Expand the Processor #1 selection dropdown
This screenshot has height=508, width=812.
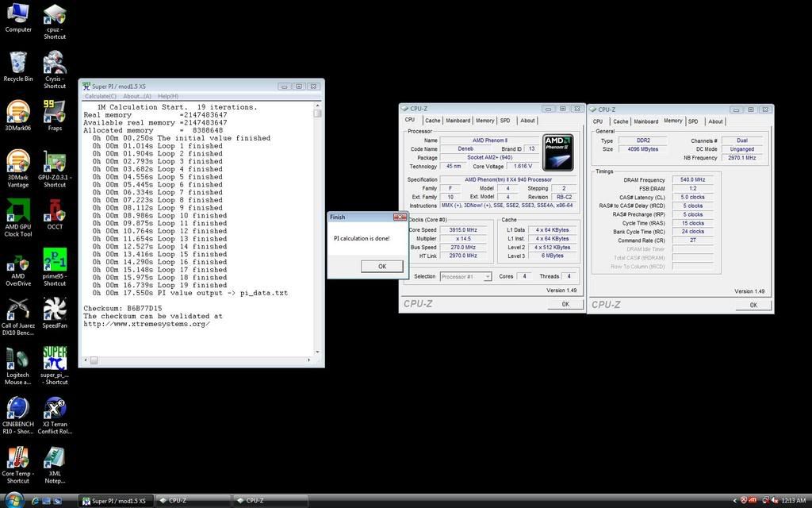click(x=487, y=277)
